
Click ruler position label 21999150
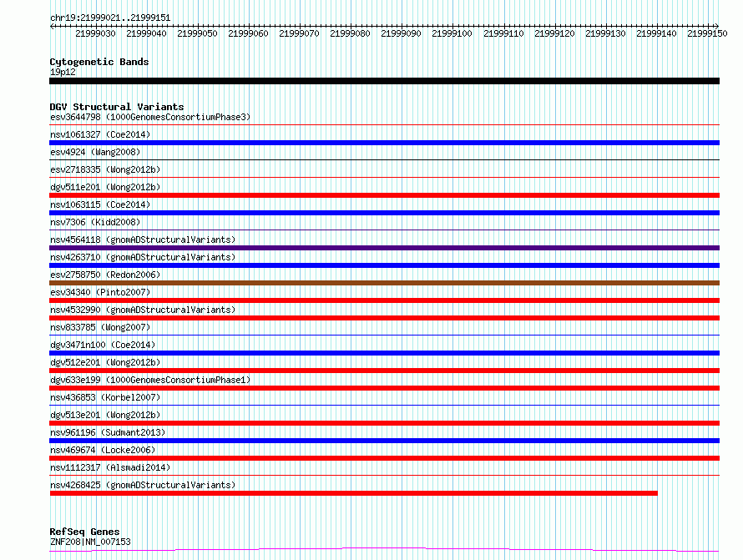(x=707, y=33)
